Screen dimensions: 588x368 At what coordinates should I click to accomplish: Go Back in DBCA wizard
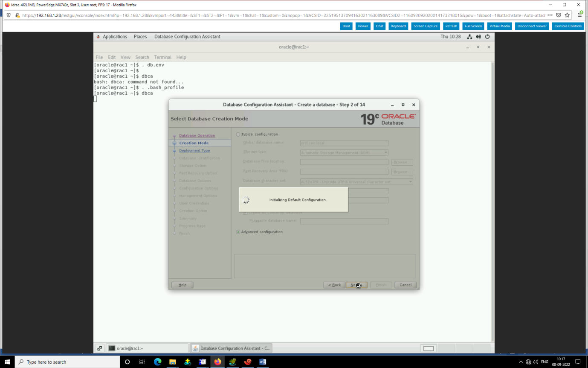point(334,285)
